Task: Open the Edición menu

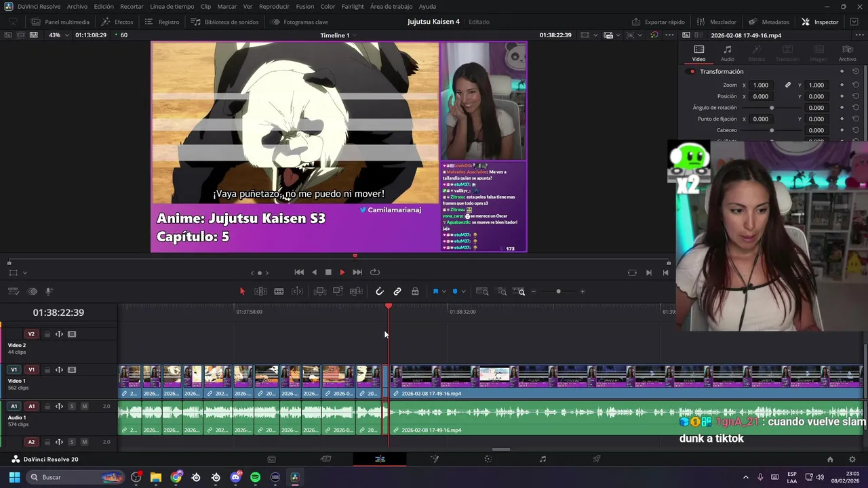Action: coord(104,6)
